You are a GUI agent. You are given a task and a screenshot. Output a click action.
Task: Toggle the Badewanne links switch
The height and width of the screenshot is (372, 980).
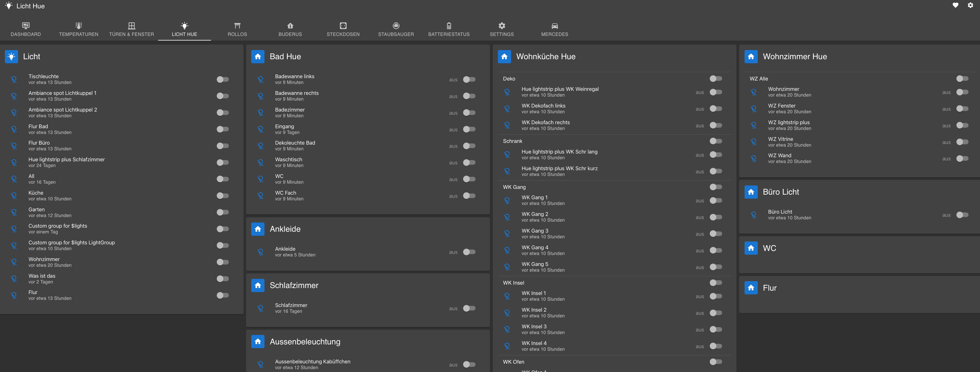[x=469, y=80]
